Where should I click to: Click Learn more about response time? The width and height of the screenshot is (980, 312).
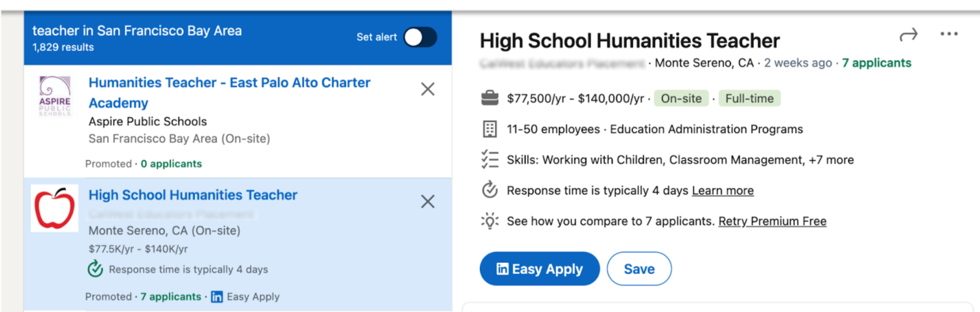pyautogui.click(x=722, y=191)
